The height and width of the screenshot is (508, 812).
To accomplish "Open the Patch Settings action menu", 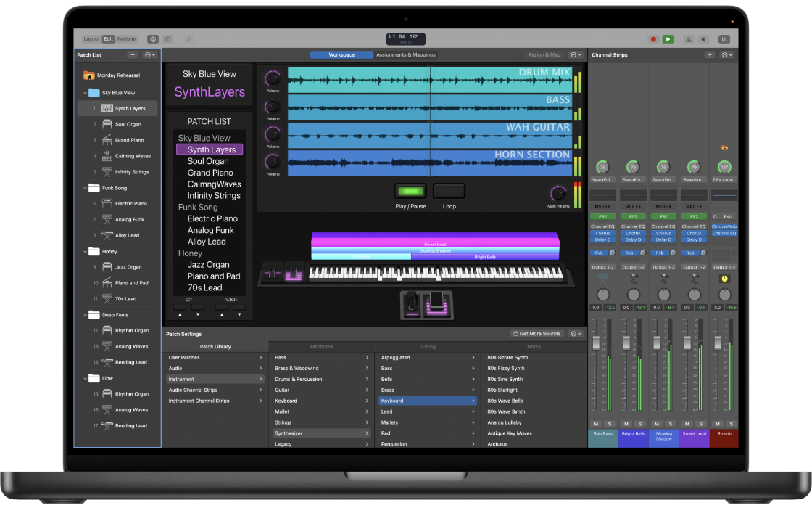I will [x=576, y=334].
